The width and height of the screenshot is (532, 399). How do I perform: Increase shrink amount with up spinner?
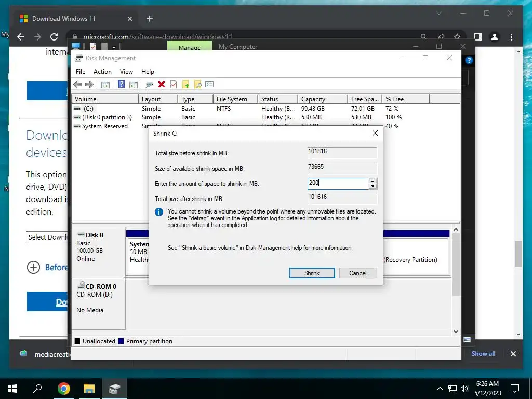coord(373,181)
